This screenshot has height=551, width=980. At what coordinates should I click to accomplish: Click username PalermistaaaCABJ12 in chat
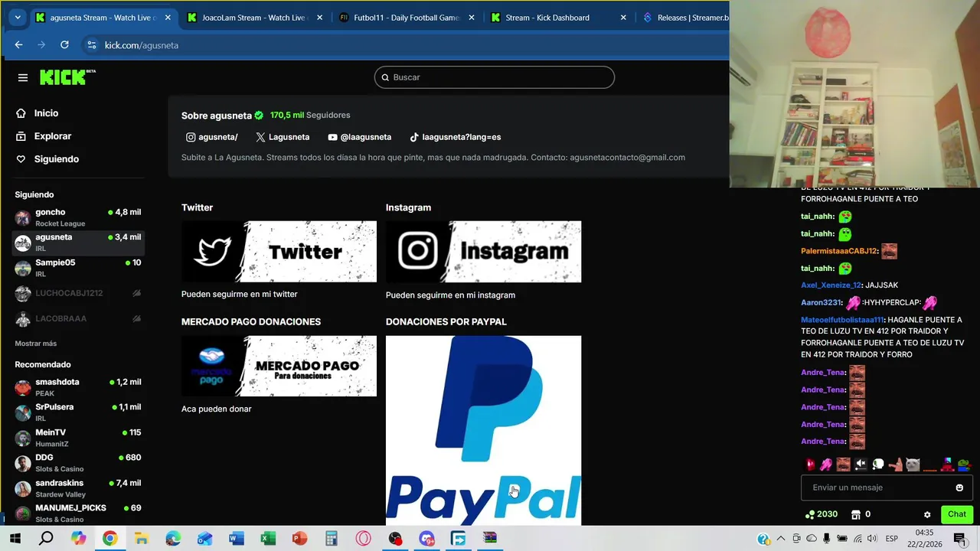click(838, 251)
